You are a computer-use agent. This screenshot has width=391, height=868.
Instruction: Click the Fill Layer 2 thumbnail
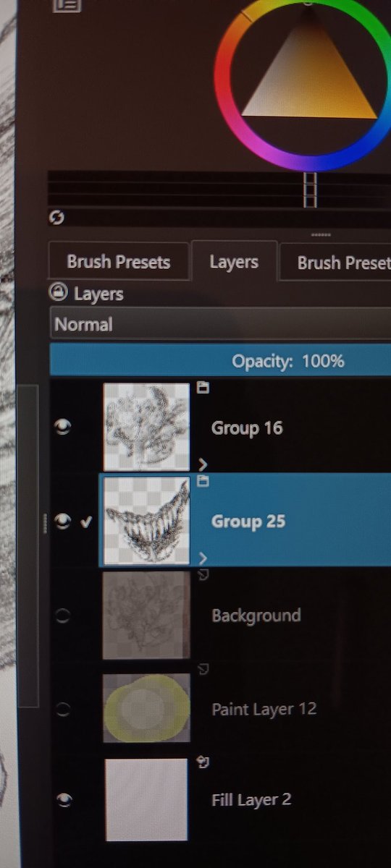pos(147,799)
